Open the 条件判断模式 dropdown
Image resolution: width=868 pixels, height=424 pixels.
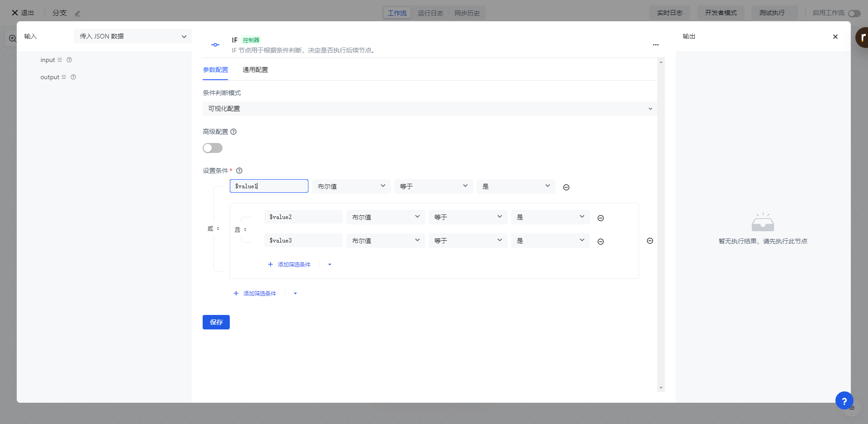429,109
